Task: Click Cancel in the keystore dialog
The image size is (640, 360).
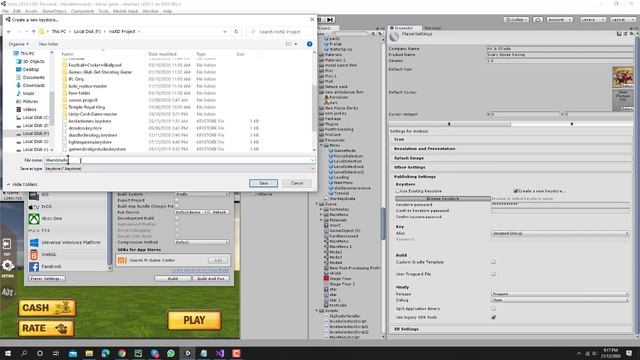Action: (x=297, y=183)
